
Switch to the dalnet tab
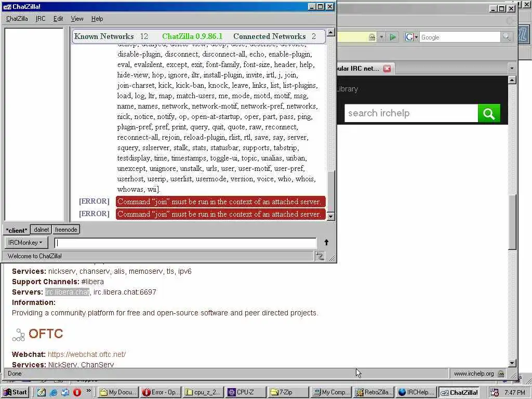pos(41,230)
